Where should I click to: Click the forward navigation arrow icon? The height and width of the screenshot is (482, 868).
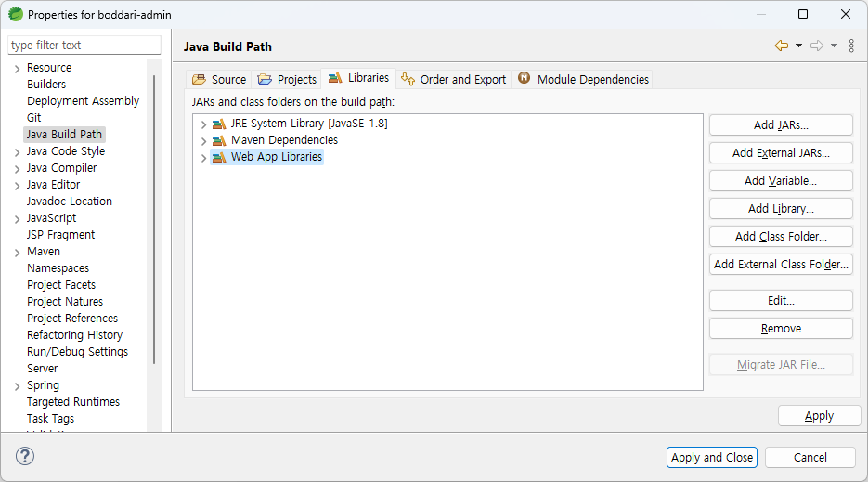[817, 46]
